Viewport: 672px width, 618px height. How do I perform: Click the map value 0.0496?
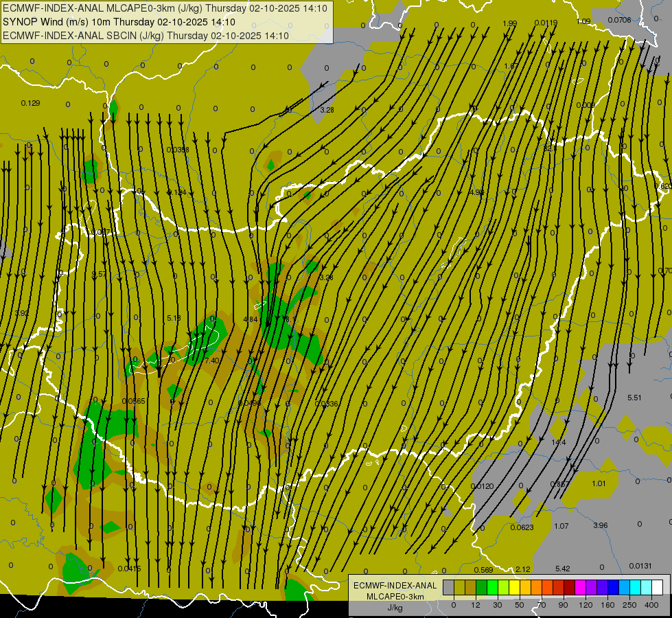[x=249, y=403]
